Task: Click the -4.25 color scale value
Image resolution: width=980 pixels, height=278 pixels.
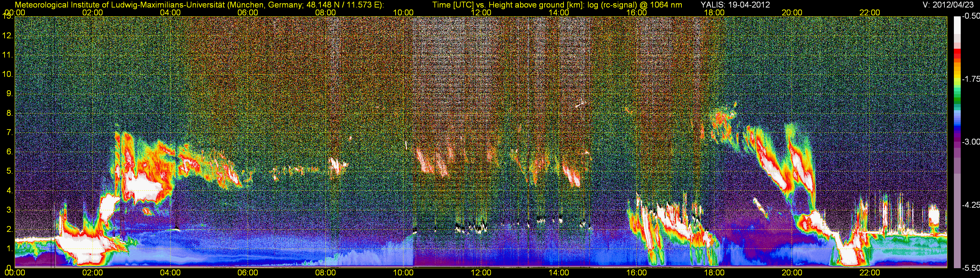Action: click(x=971, y=204)
